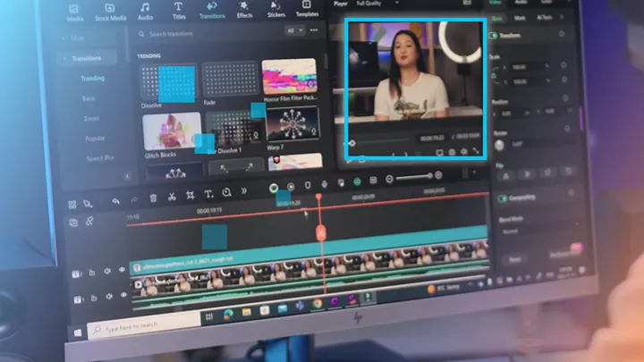Open the Titles tab
Viewport: 644px width, 362px height.
tap(178, 11)
